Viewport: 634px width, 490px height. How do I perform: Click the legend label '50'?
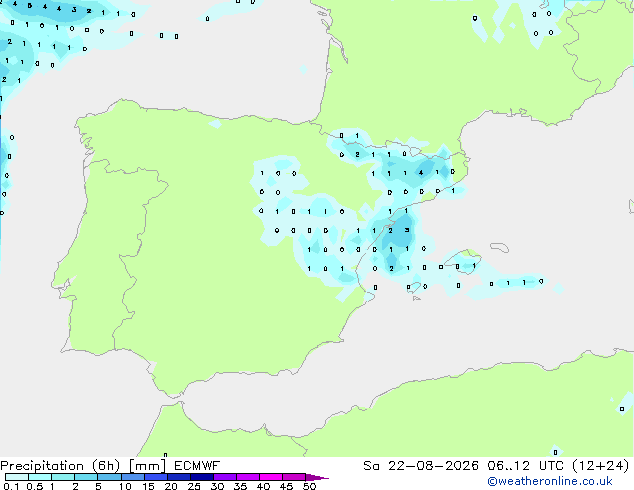pos(310,486)
